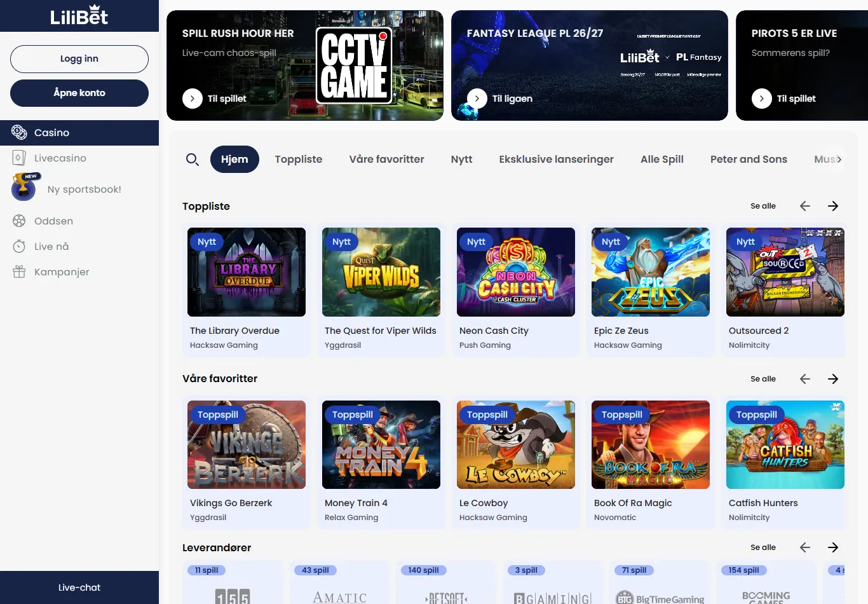Click the Oddsen soccer ball icon
Screen dimensions: 868x604
(19, 221)
